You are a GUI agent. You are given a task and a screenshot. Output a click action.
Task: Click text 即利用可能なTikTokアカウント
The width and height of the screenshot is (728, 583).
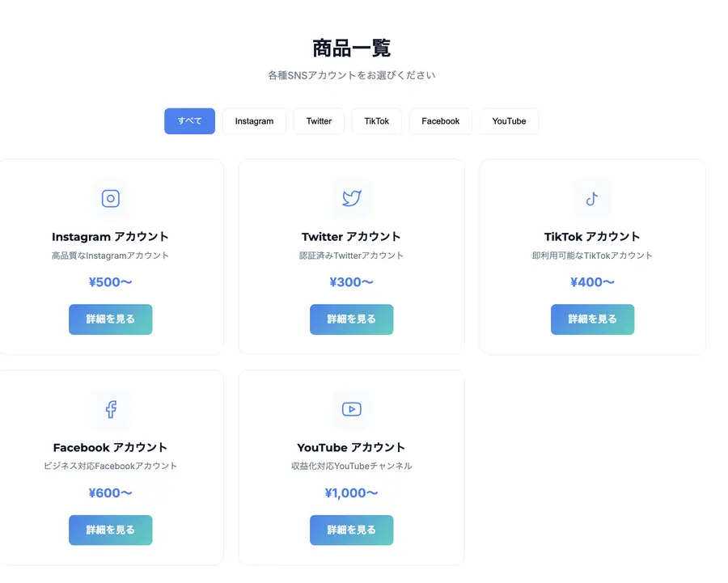pyautogui.click(x=592, y=256)
